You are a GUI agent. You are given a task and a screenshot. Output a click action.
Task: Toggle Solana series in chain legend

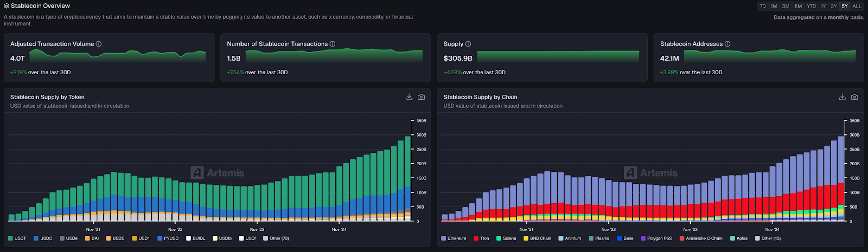(506, 238)
